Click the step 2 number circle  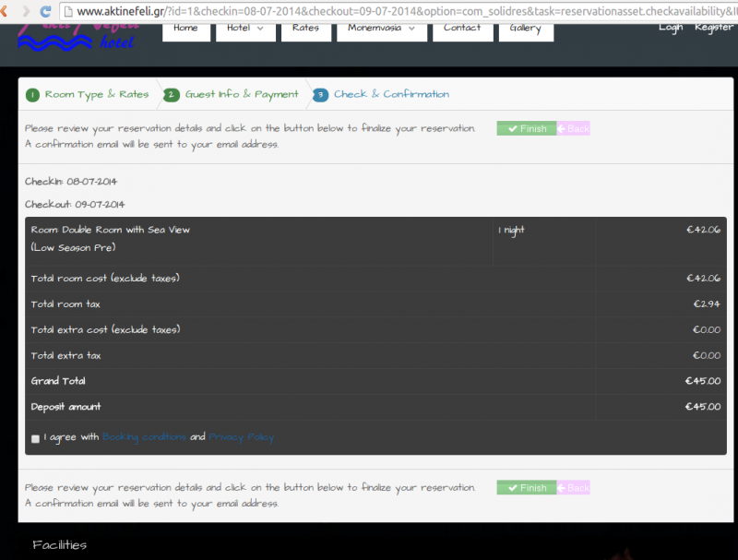click(172, 95)
